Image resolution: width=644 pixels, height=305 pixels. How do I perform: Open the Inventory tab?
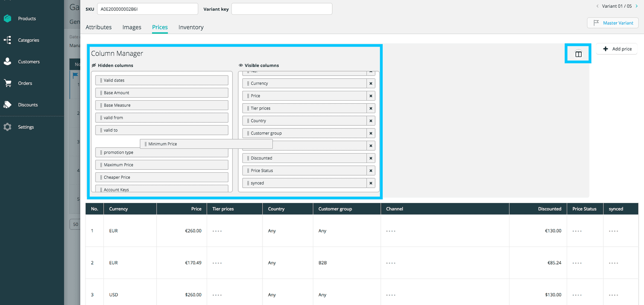[x=190, y=27]
